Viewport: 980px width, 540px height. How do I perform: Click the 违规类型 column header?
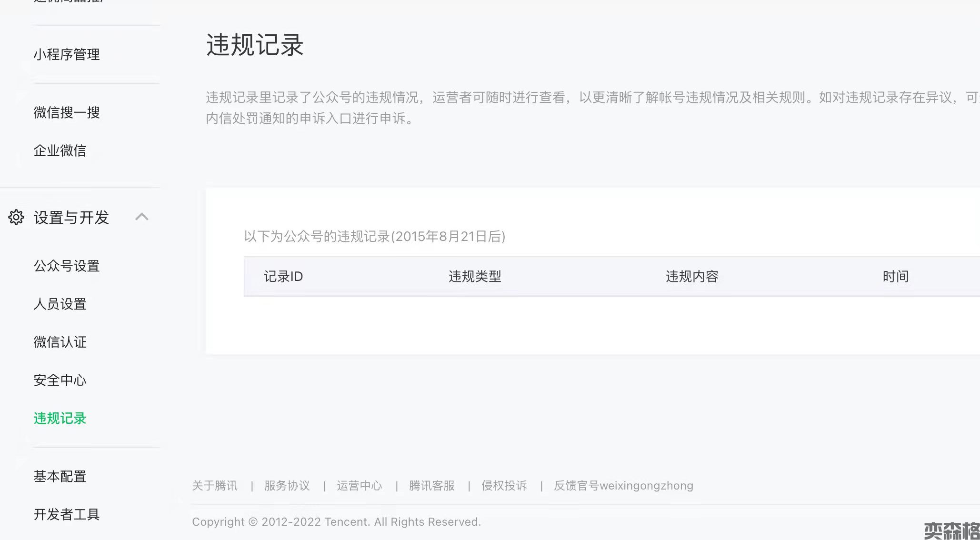tap(475, 277)
